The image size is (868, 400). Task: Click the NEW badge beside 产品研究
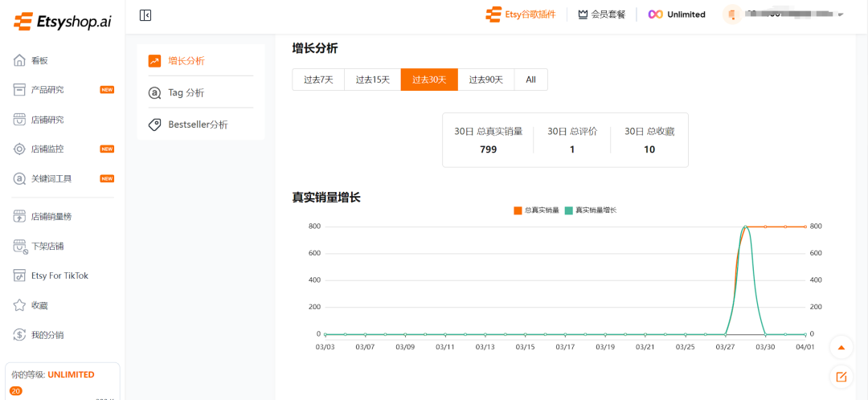107,90
